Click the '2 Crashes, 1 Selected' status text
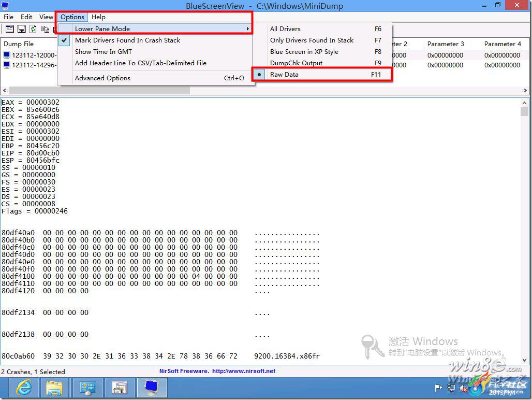 (x=33, y=372)
